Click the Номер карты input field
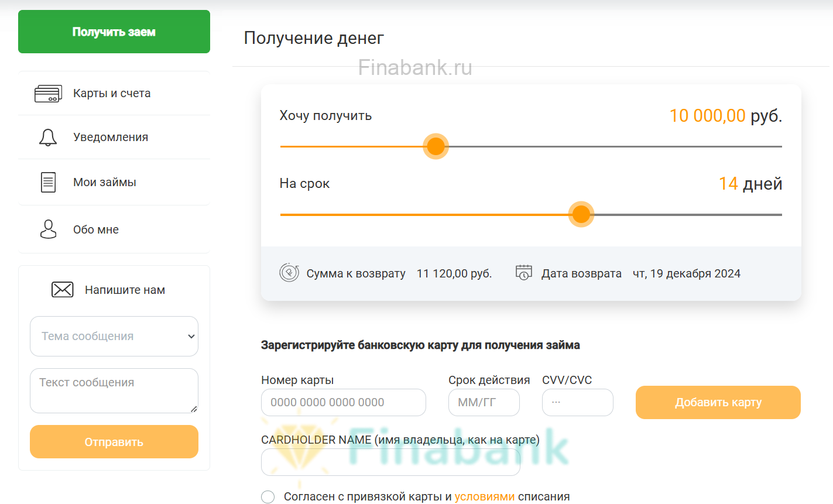 point(344,403)
